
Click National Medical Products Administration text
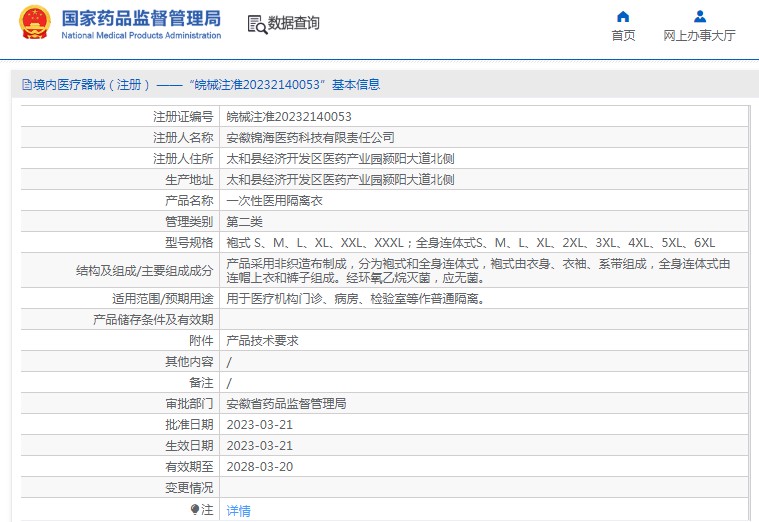click(141, 35)
